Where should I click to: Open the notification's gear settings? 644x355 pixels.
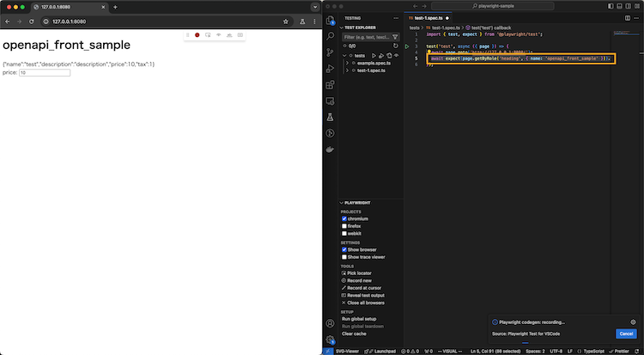633,322
